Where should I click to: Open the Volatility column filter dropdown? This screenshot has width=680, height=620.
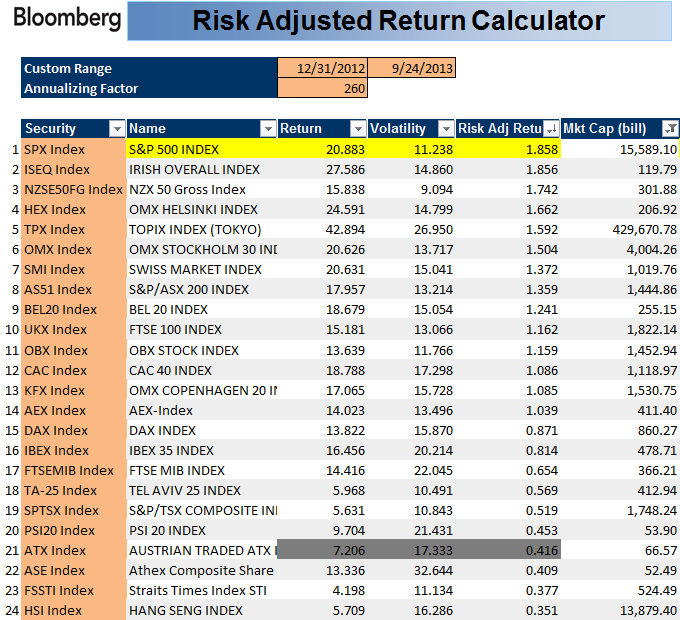pyautogui.click(x=446, y=129)
